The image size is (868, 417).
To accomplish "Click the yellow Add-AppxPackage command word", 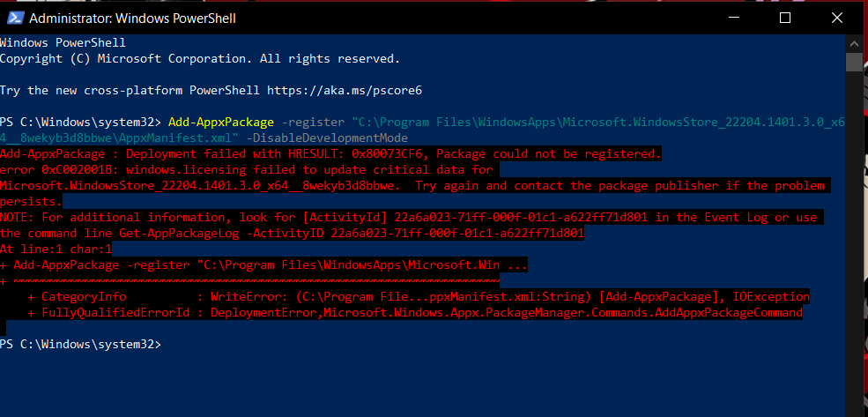I will pos(221,122).
